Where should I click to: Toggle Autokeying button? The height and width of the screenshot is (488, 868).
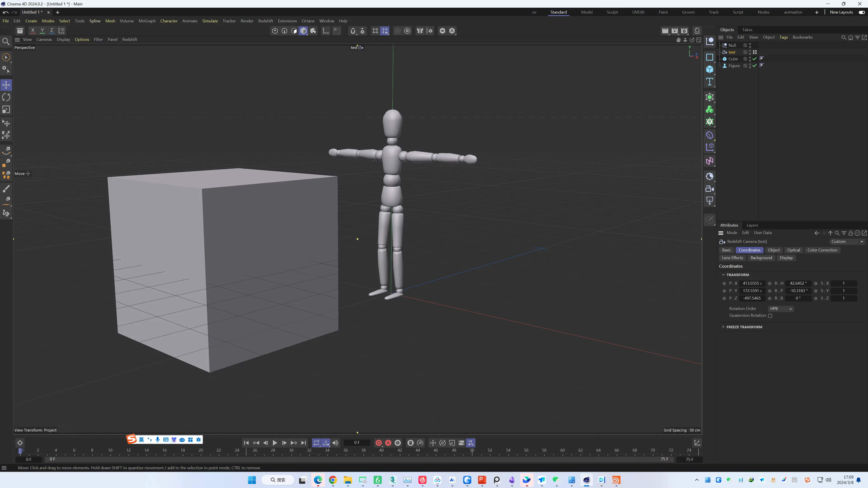388,443
